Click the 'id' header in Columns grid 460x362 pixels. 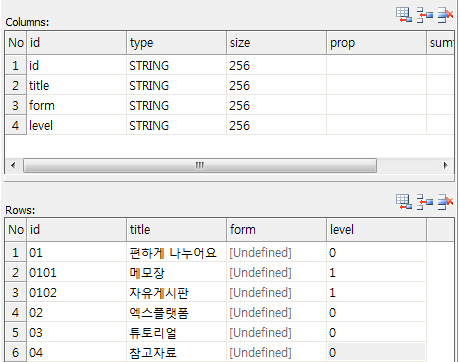76,43
